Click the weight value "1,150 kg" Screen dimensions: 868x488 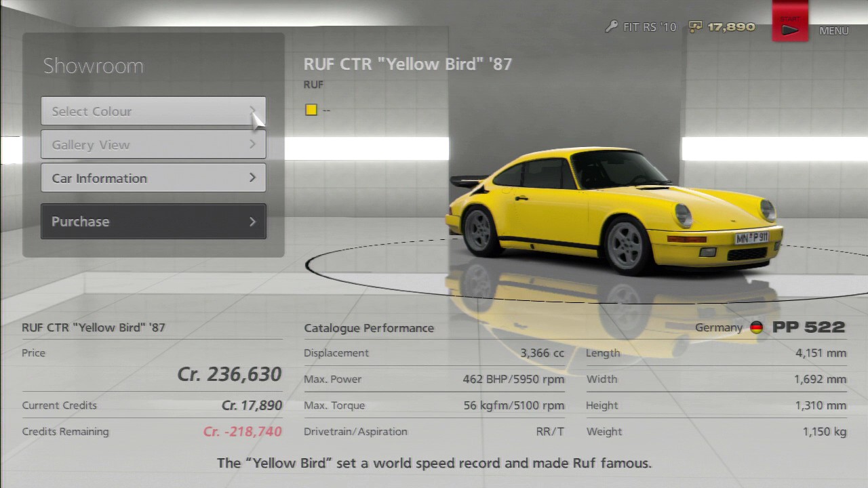tap(825, 432)
